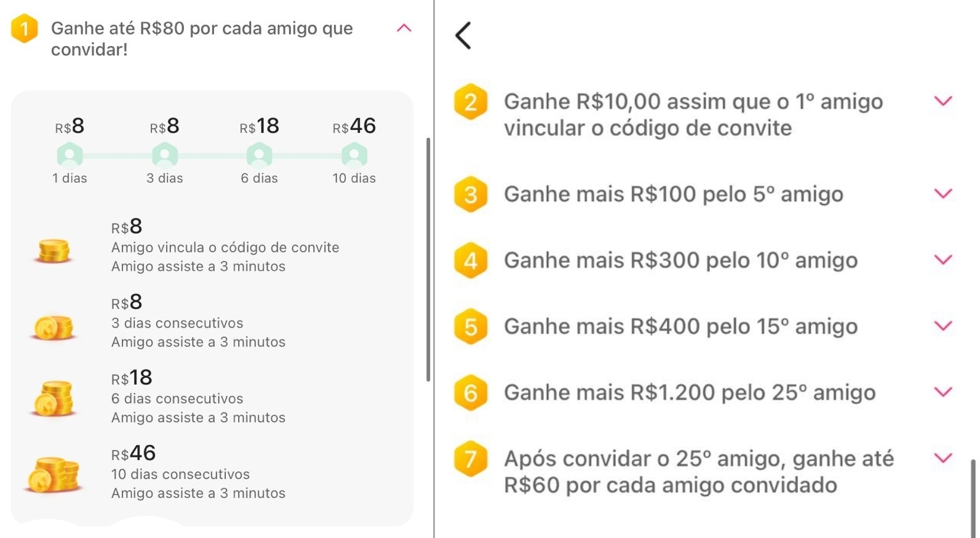Click the coin icon beside first R$8 reward
Image resolution: width=980 pixels, height=538 pixels.
coord(54,251)
